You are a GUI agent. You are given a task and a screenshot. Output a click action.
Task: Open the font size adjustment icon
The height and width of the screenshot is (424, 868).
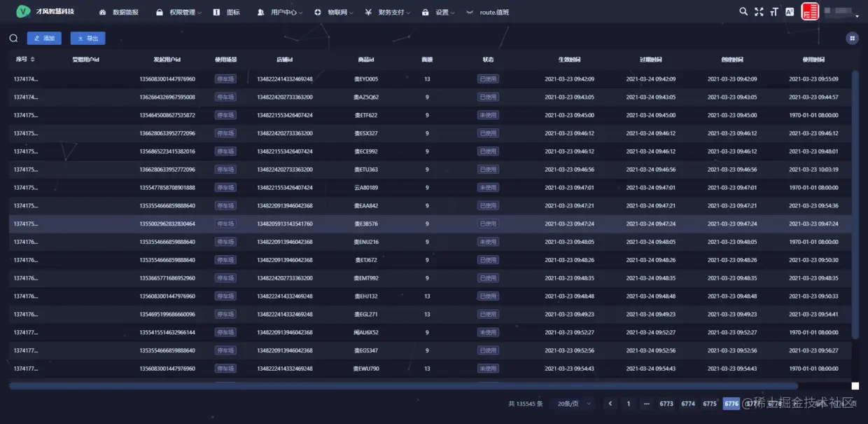(x=774, y=11)
